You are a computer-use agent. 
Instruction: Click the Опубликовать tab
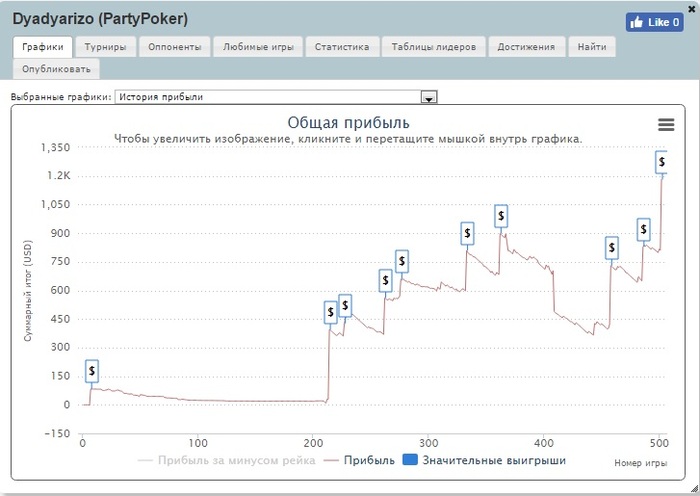click(x=56, y=69)
